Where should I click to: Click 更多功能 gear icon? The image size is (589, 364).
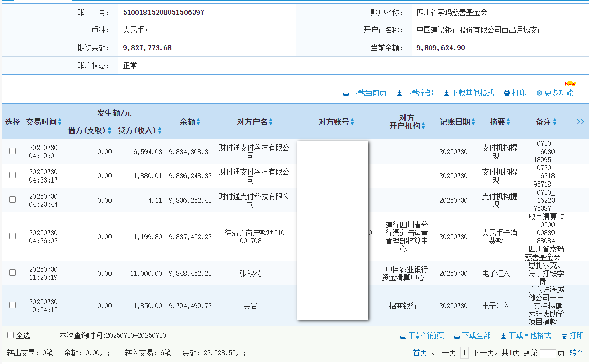[539, 93]
